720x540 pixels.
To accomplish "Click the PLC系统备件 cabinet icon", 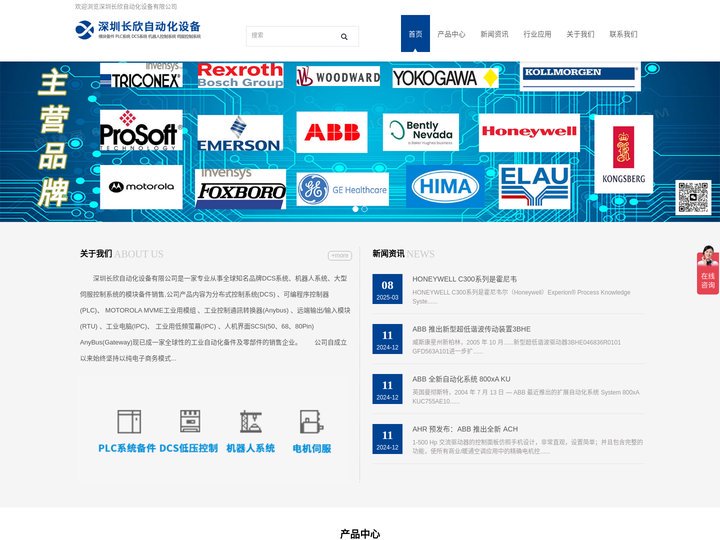I will (x=129, y=422).
